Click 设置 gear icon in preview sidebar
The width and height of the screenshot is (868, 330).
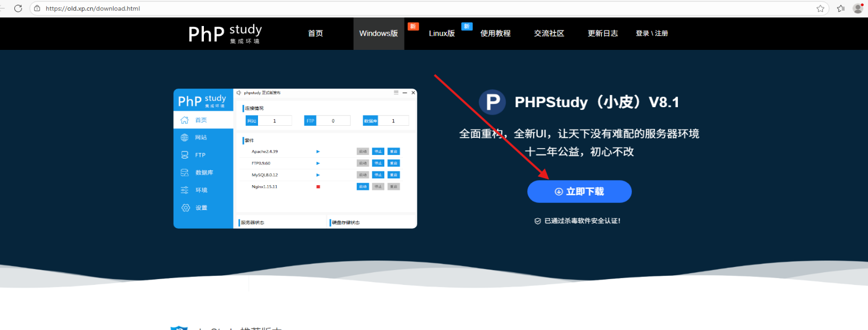click(x=185, y=207)
